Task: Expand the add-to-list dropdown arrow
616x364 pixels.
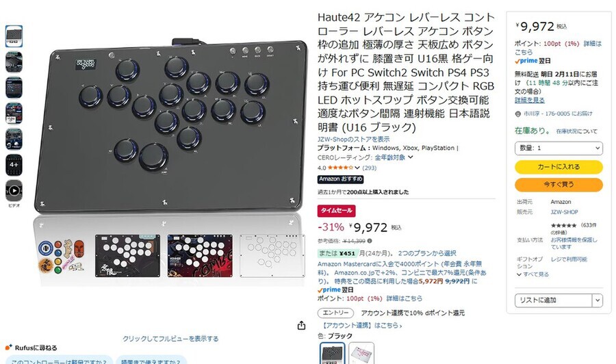Action: pyautogui.click(x=597, y=300)
